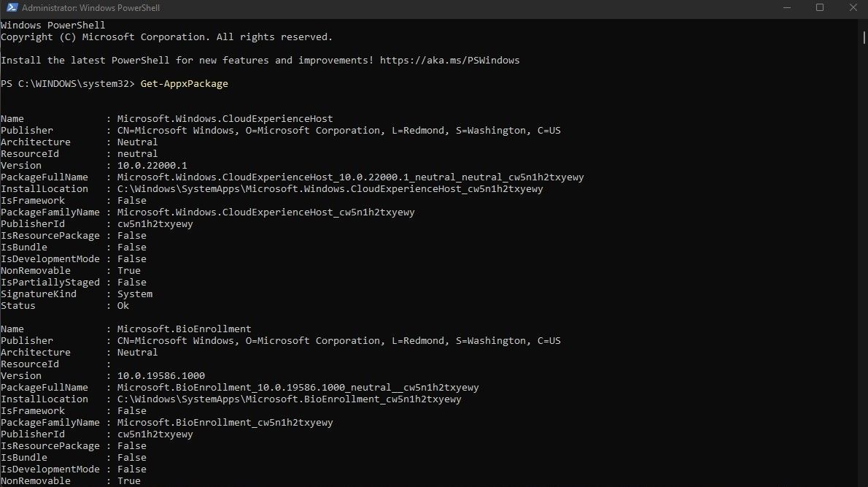Viewport: 868px width, 487px height.
Task: Close the Administrator PowerShell window
Action: [851, 8]
